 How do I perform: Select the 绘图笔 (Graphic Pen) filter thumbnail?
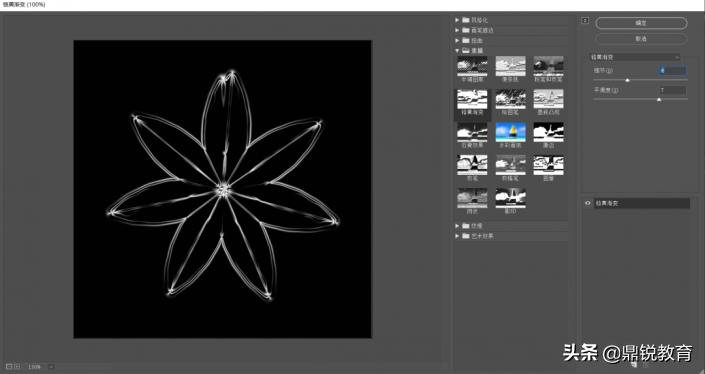click(x=510, y=100)
